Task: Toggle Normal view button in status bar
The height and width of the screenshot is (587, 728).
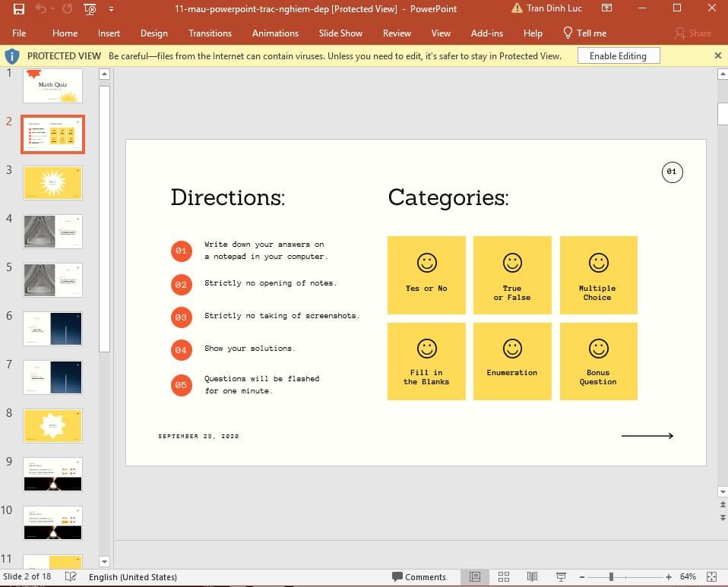Action: pyautogui.click(x=475, y=577)
